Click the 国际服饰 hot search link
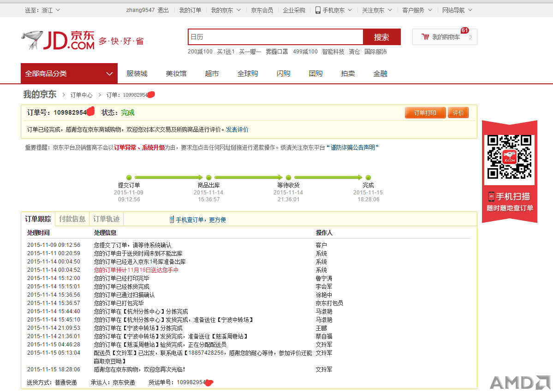The height and width of the screenshot is (392, 553). click(375, 52)
